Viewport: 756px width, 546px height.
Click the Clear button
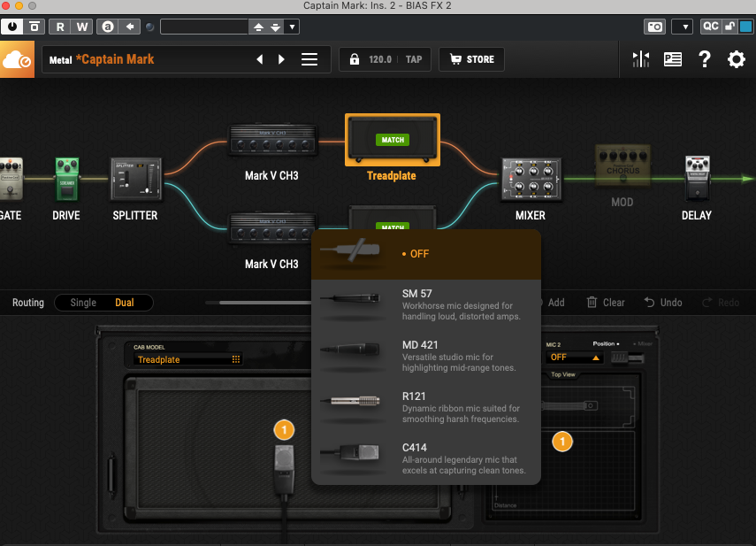(x=606, y=303)
